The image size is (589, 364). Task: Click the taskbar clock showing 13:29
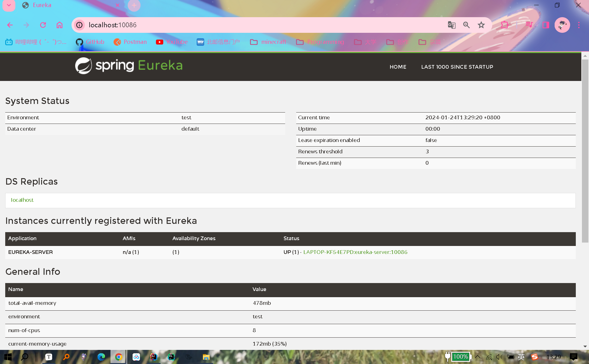(x=554, y=357)
